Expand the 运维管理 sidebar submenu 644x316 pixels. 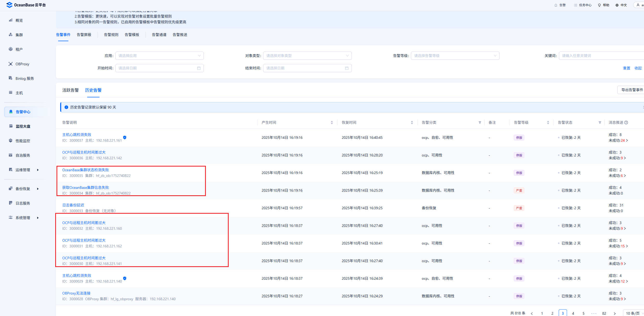point(23,170)
